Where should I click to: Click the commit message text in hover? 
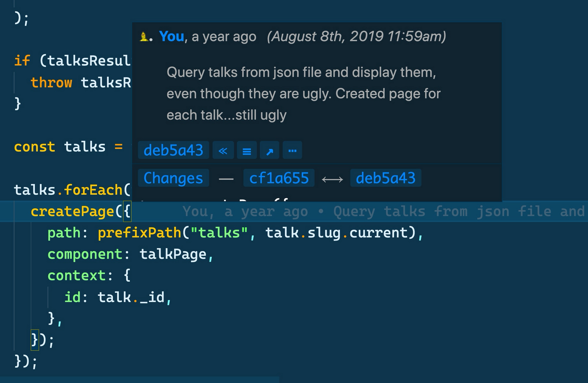point(302,94)
